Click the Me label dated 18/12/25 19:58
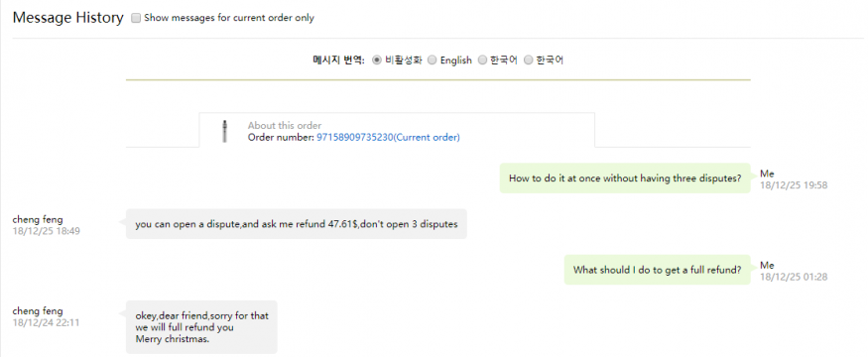 (767, 174)
